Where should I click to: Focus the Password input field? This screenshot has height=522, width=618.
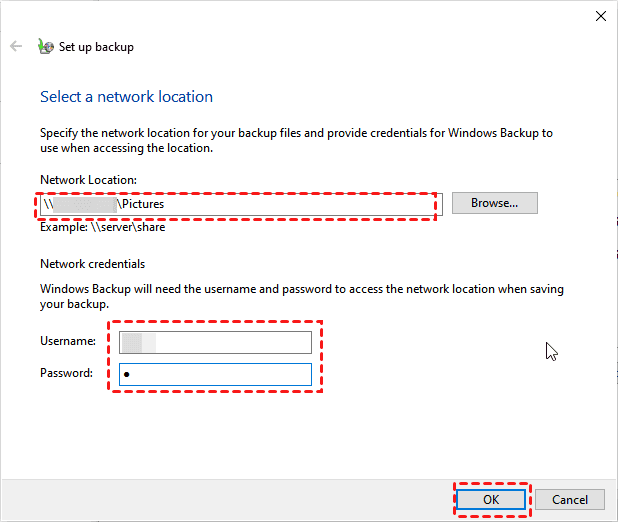point(215,374)
